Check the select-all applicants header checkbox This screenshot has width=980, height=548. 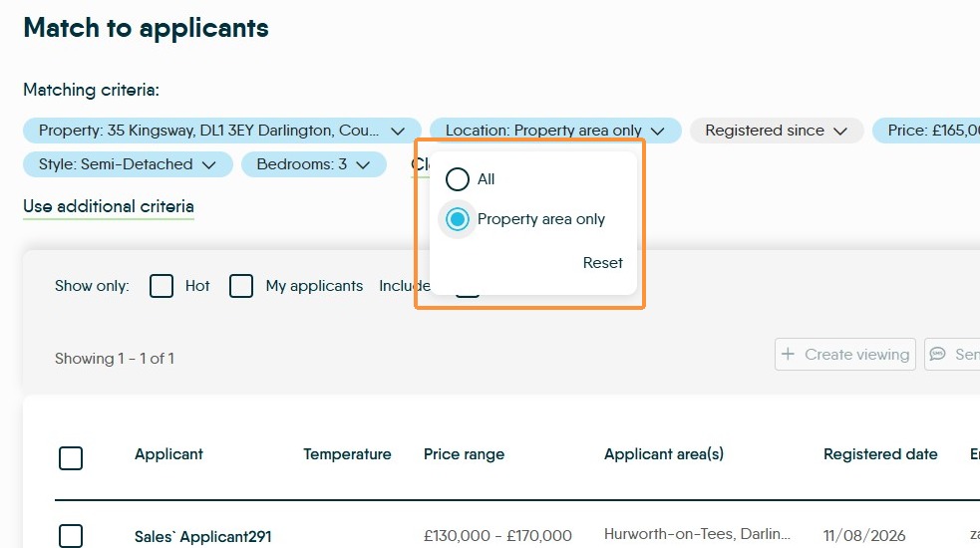pyautogui.click(x=71, y=458)
